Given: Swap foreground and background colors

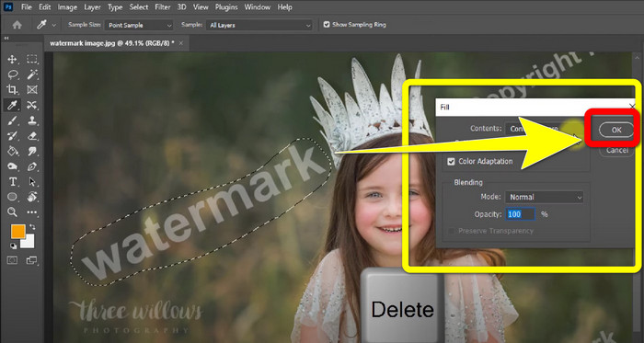Looking at the screenshot, I should point(31,227).
